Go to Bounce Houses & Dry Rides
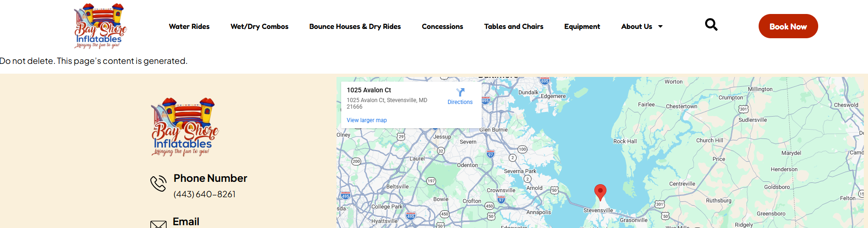This screenshot has height=228, width=868. (x=355, y=27)
